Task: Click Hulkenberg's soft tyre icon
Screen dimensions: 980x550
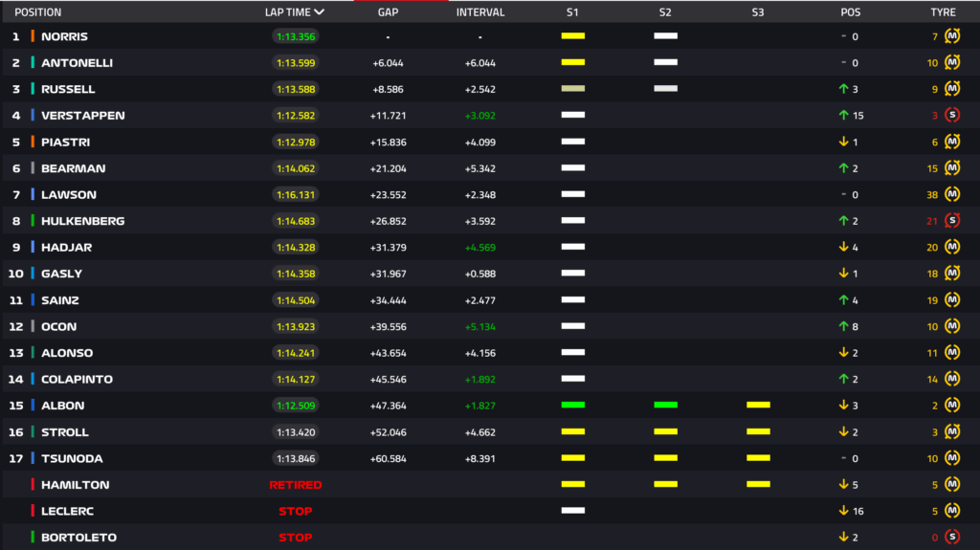Action: [951, 221]
